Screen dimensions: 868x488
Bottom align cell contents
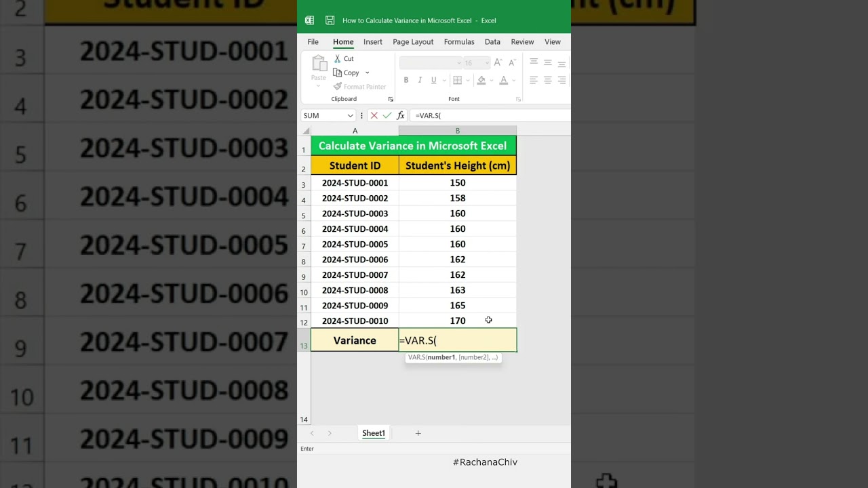click(561, 63)
